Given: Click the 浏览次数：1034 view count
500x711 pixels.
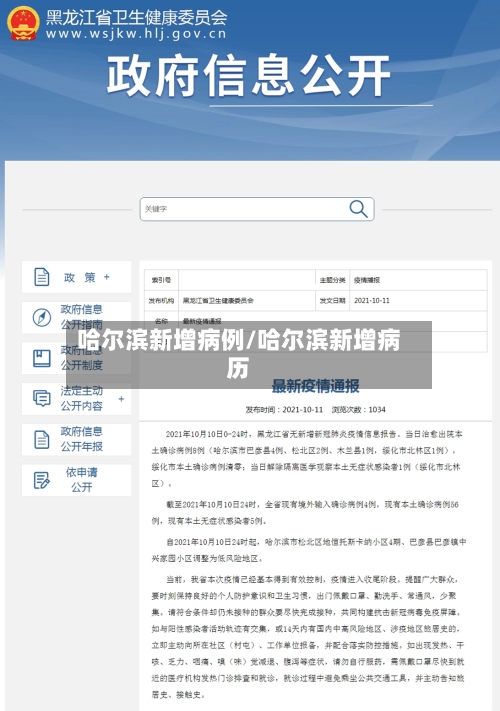Looking at the screenshot, I should 359,409.
